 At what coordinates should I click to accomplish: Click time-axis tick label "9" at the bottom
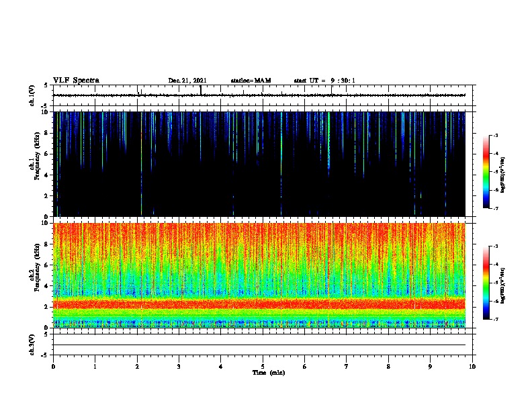click(430, 367)
